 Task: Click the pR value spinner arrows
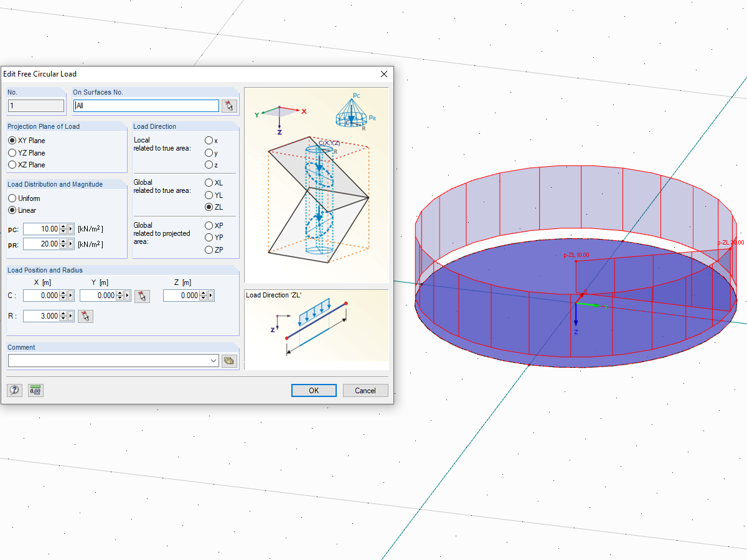click(63, 244)
